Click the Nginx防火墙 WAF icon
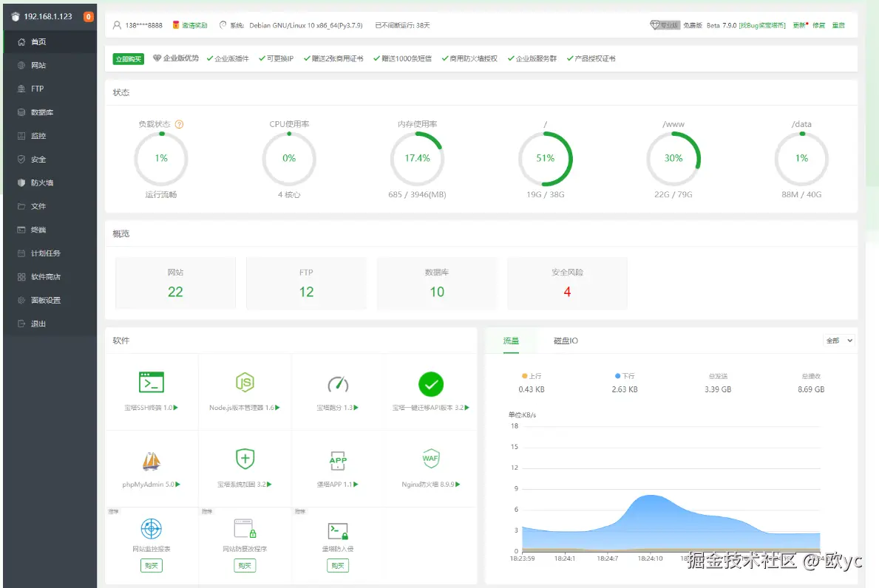Screen dimensions: 879x588 [x=430, y=459]
